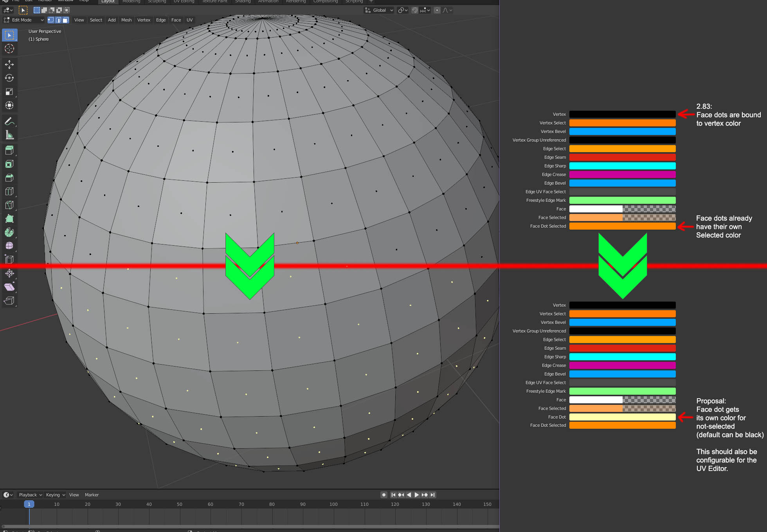Click the timeline horizontal scrollbar
Screen dimensions: 767x532
(x=250, y=527)
